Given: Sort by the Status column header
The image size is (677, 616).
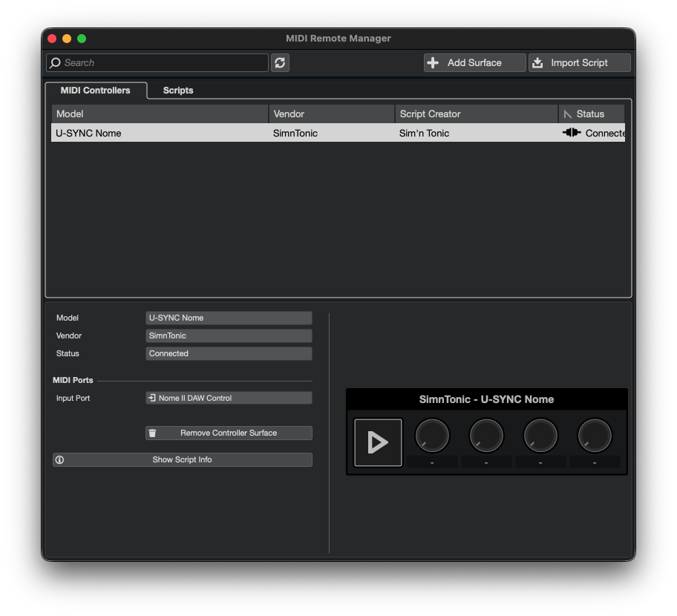Looking at the screenshot, I should pyautogui.click(x=592, y=114).
